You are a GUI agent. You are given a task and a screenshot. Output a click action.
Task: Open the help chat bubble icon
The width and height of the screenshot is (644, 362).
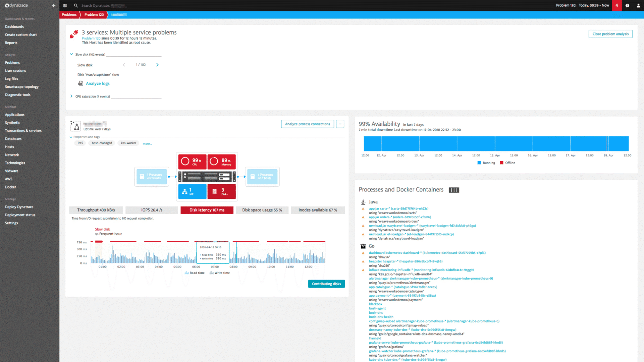point(628,5)
